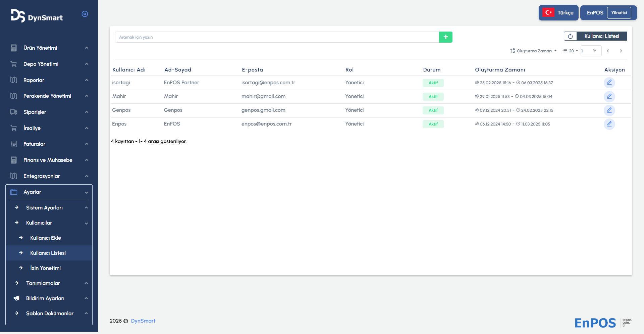Click the edit pencil for Mahir row

(609, 97)
